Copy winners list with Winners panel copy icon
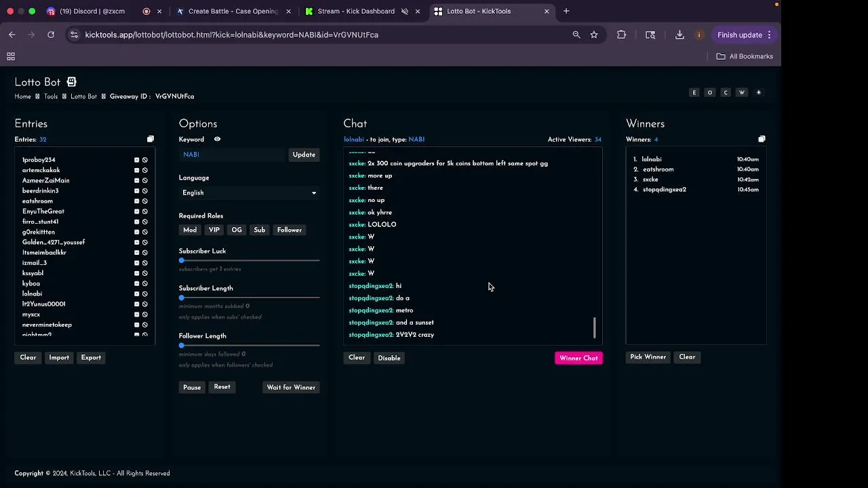The height and width of the screenshot is (488, 868). 762,139
